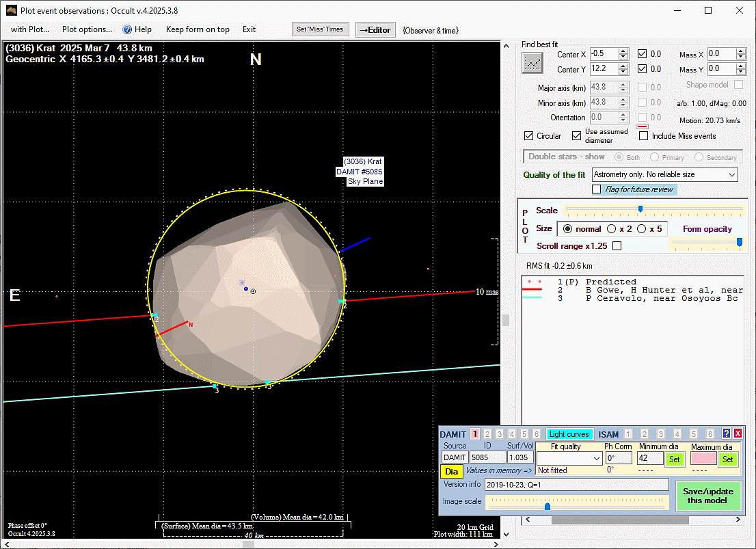
Task: Select DAMIT model number 3
Action: pyautogui.click(x=500, y=434)
